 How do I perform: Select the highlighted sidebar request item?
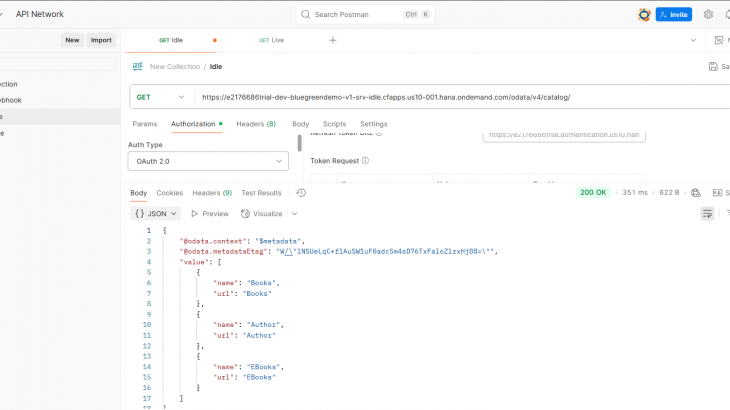pos(60,116)
